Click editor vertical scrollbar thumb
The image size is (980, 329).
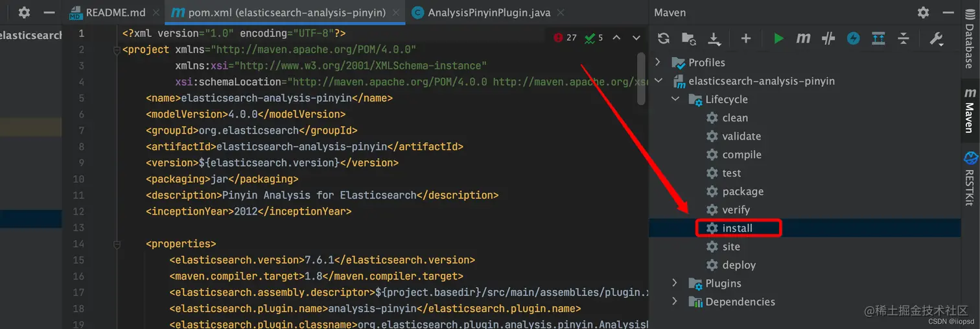(x=640, y=79)
